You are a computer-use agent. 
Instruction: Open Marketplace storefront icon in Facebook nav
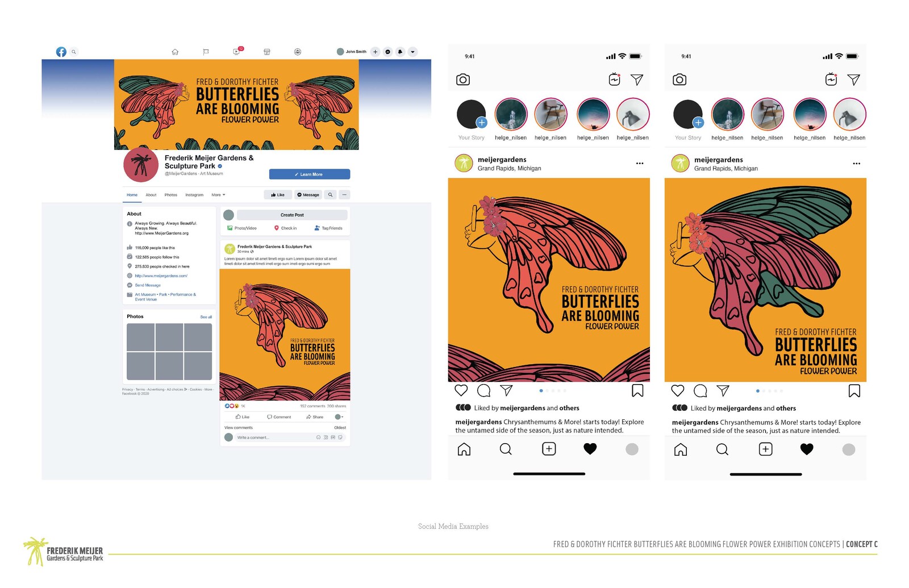point(267,52)
